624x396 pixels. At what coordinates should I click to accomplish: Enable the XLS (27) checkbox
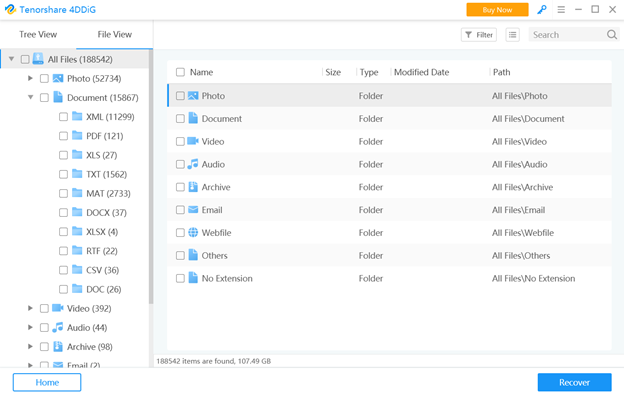63,155
